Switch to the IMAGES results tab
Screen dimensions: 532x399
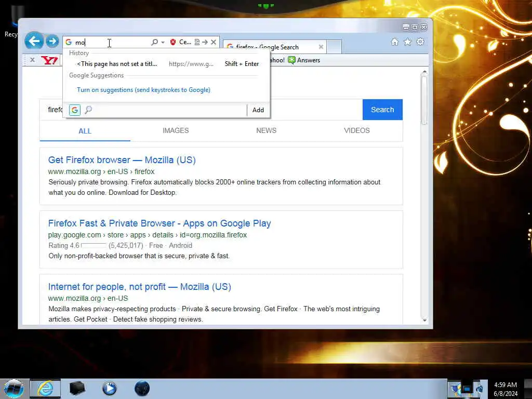[x=176, y=130]
